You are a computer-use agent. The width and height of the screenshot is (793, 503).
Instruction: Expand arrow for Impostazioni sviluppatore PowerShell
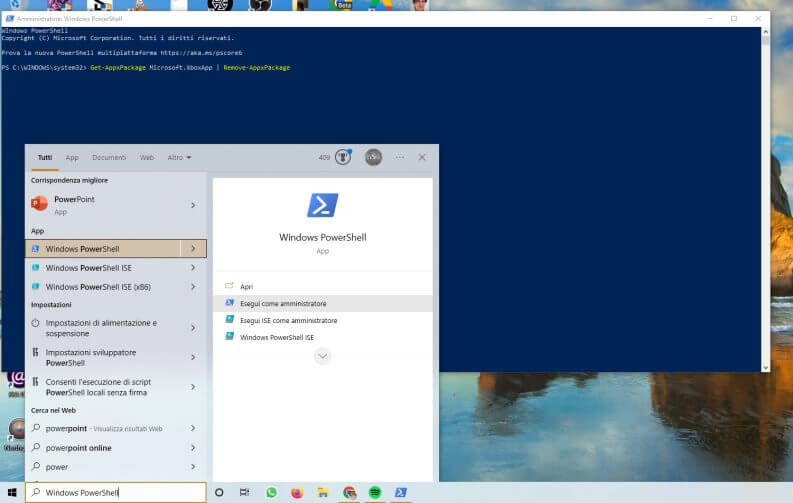193,357
